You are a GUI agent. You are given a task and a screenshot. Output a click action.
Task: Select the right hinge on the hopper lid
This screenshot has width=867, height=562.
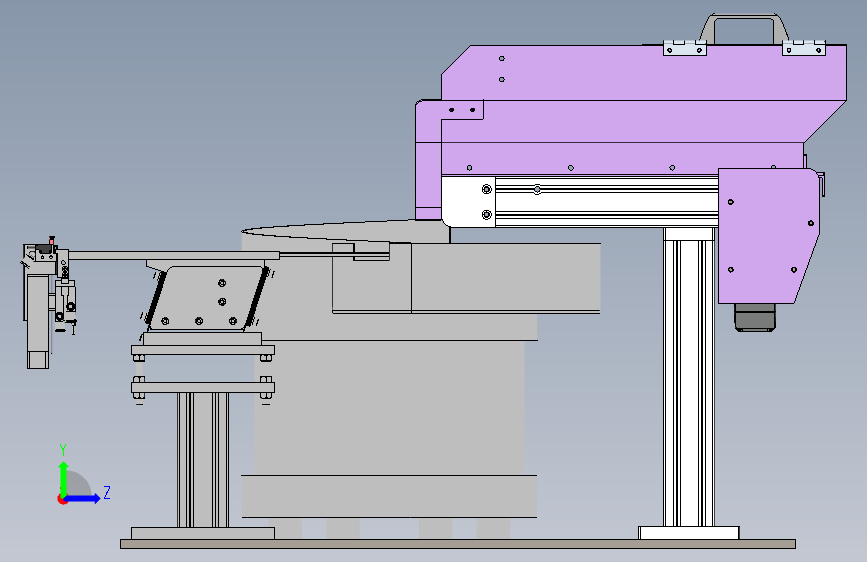[x=803, y=48]
